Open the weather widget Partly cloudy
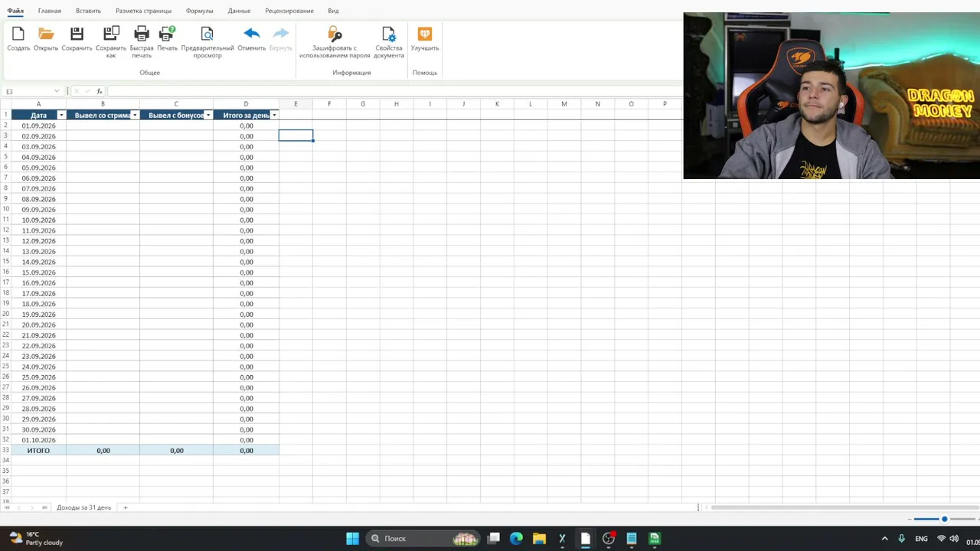Viewport: 980px width, 551px height. pos(36,539)
